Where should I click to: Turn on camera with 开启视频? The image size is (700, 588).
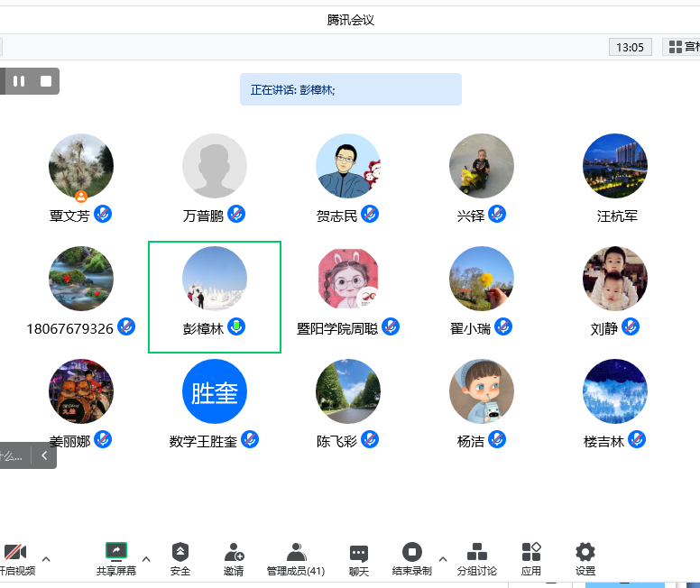pyautogui.click(x=15, y=557)
